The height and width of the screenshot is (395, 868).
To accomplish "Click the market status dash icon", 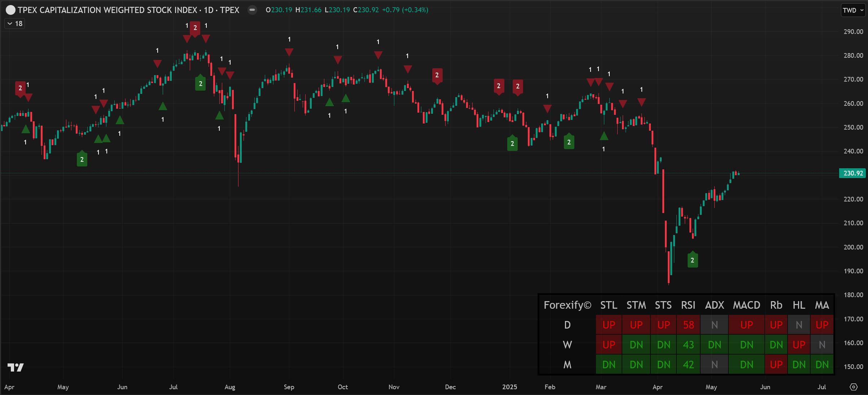I will click(252, 10).
